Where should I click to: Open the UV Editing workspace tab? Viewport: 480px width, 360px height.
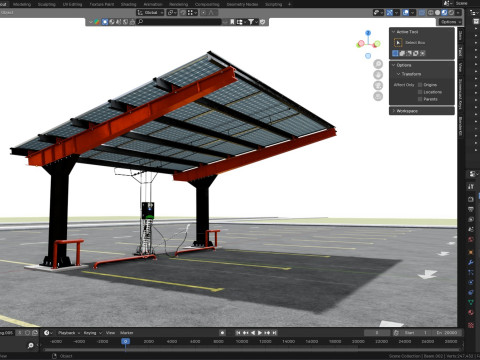coord(72,4)
